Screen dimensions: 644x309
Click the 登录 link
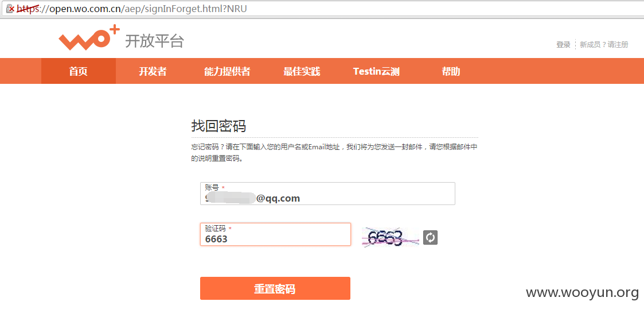click(563, 45)
